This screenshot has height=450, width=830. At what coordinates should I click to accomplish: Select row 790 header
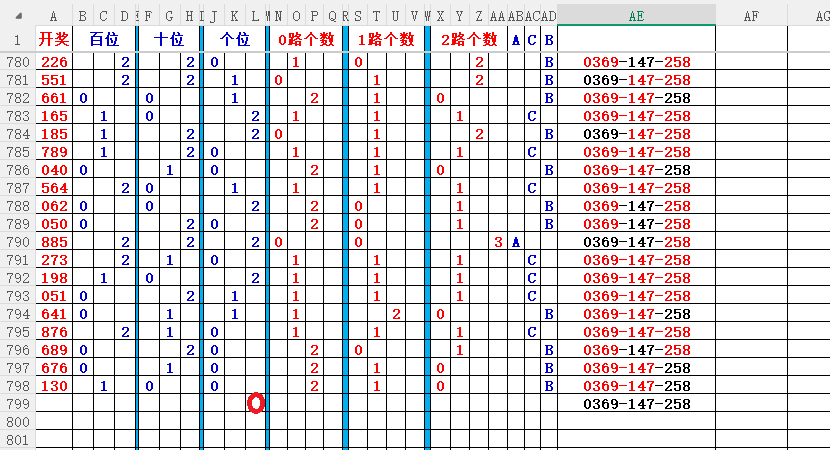tap(17, 242)
